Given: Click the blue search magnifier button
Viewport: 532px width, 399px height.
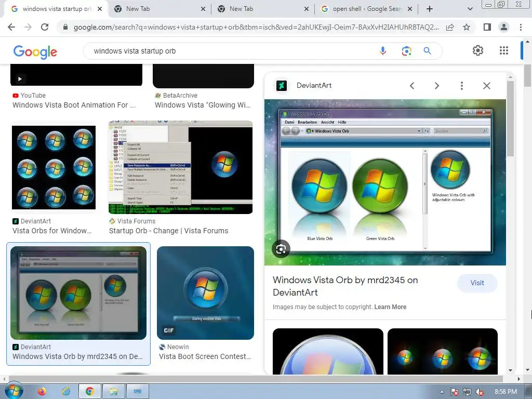Looking at the screenshot, I should pos(427,51).
